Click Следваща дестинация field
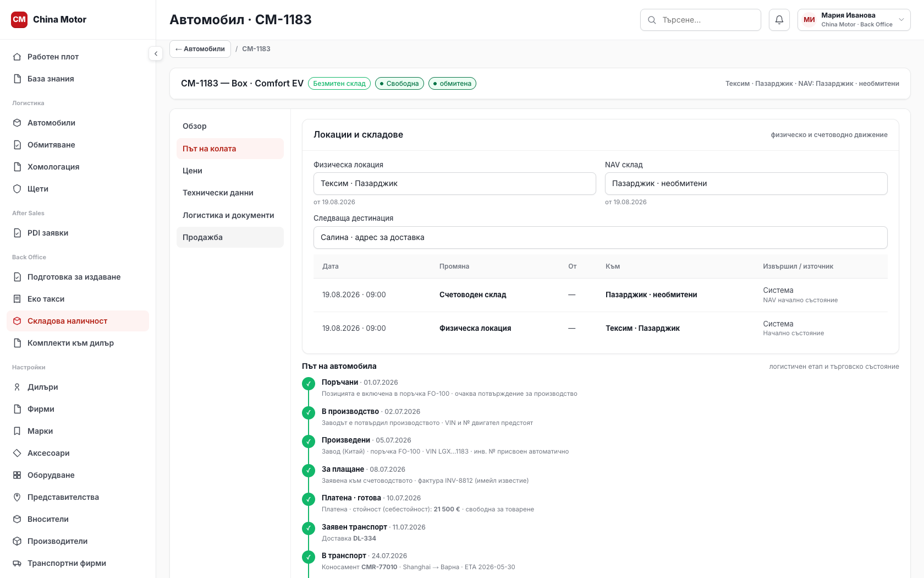This screenshot has width=924, height=578. pyautogui.click(x=600, y=237)
